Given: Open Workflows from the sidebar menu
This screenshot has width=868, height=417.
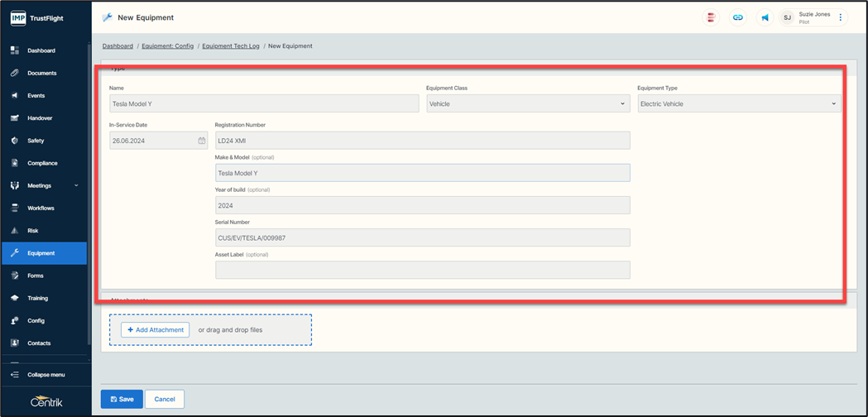Looking at the screenshot, I should tap(41, 208).
